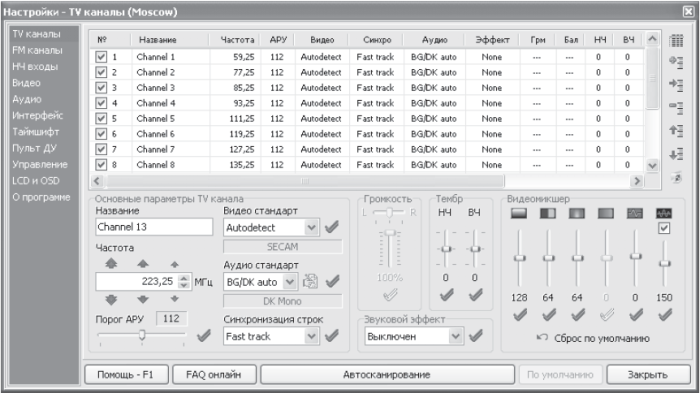Toggle the checkbox for Channel 5

[101, 118]
